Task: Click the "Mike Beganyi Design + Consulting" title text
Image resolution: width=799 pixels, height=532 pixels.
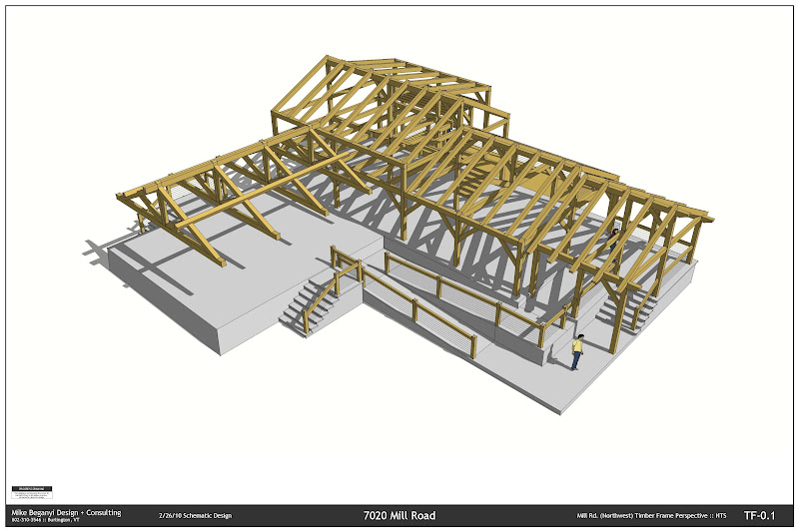Action: click(66, 512)
